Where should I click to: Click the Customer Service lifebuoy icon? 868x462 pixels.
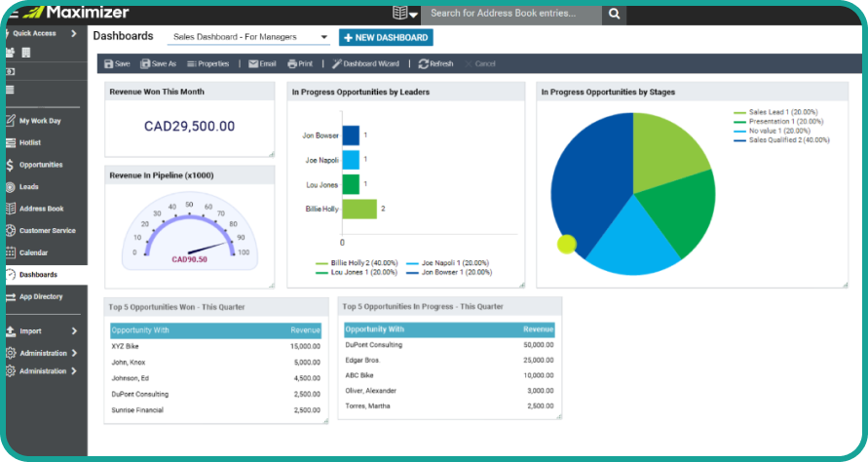(x=11, y=230)
